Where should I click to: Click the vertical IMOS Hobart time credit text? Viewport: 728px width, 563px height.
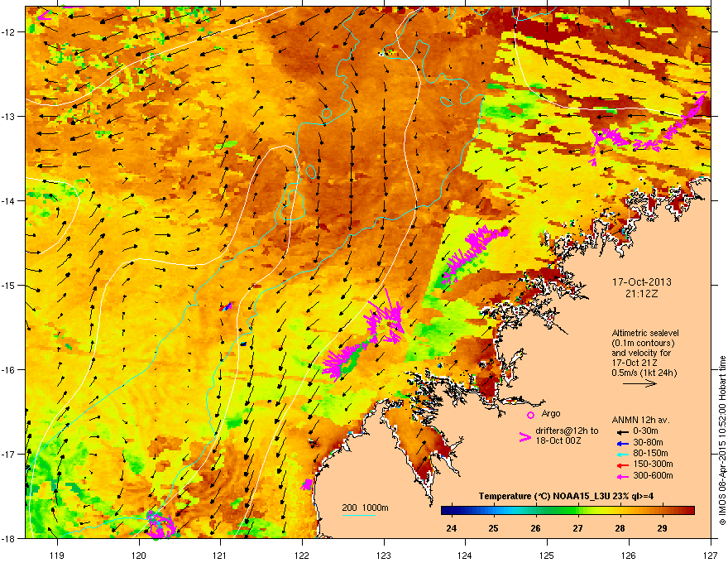[x=722, y=440]
